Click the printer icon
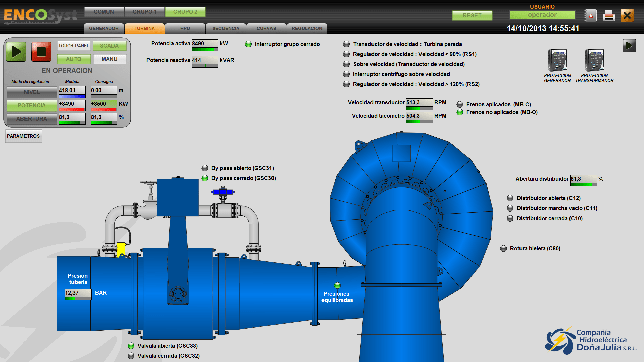The image size is (644, 362). (608, 15)
